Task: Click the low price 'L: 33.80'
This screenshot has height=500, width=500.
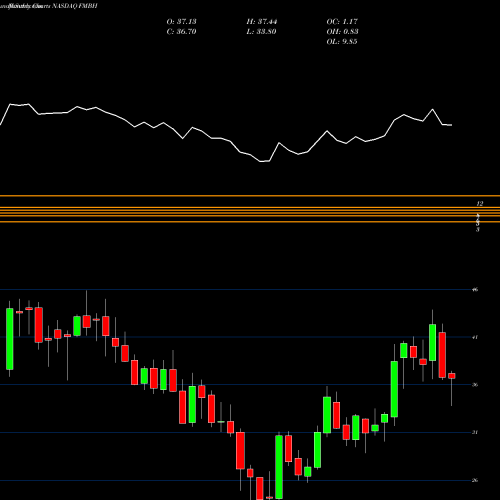Action: tap(261, 32)
